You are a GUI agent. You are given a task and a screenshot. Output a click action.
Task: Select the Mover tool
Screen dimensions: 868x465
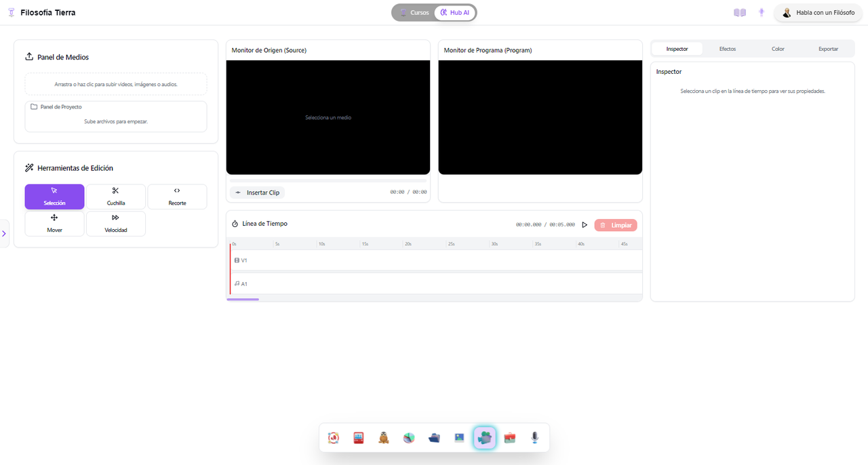point(54,224)
